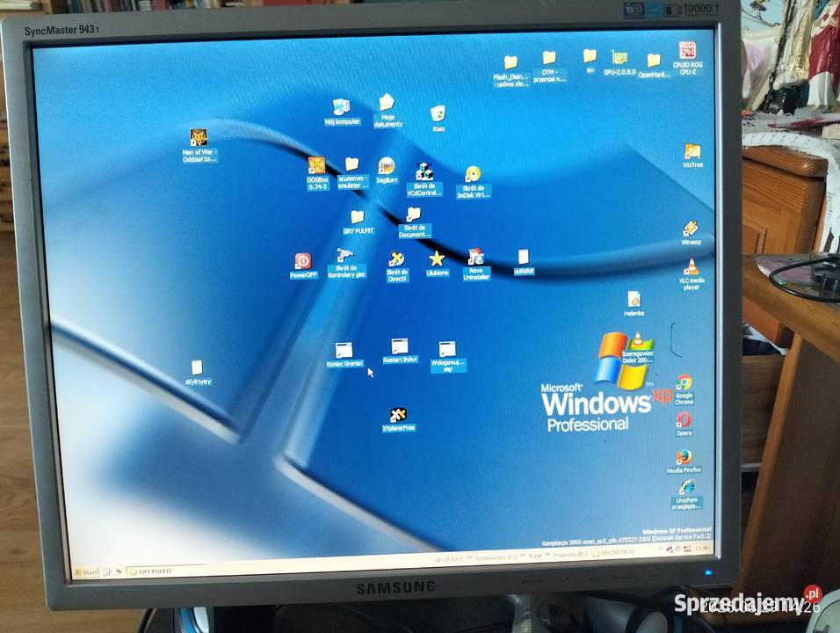This screenshot has height=633, width=840.
Task: Launch Google Chrome
Action: [684, 389]
